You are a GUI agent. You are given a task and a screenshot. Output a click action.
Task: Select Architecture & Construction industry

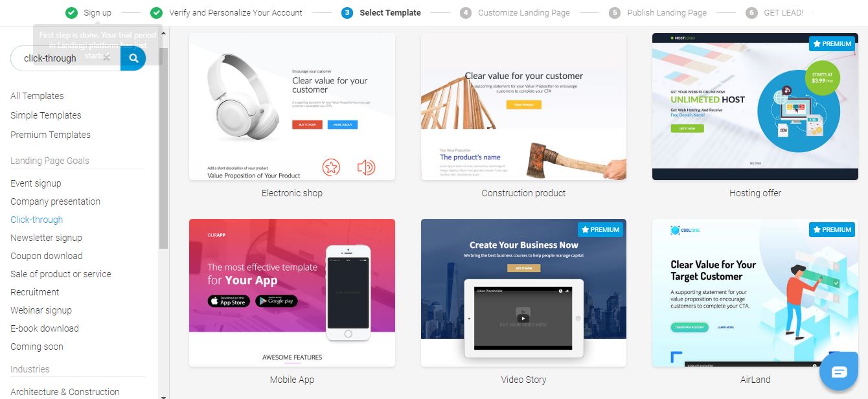tap(65, 392)
